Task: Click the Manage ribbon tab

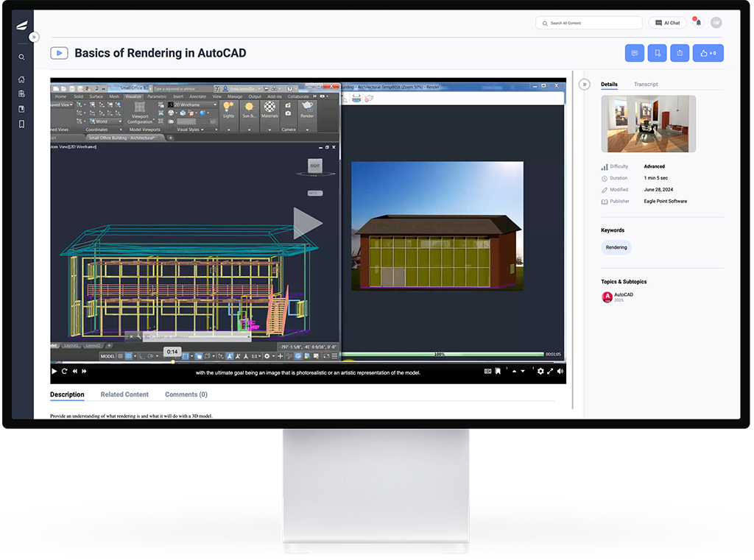Action: click(x=235, y=96)
